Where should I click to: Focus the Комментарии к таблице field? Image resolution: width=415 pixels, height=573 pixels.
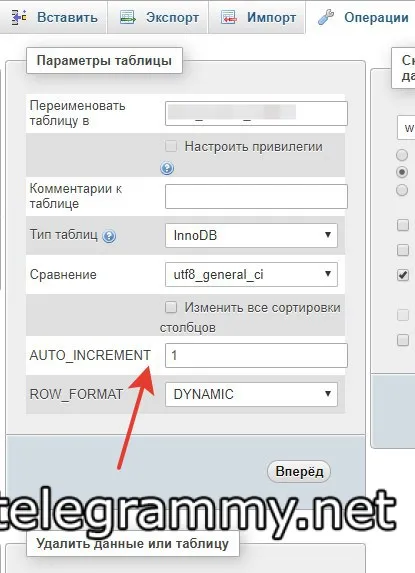tap(256, 196)
